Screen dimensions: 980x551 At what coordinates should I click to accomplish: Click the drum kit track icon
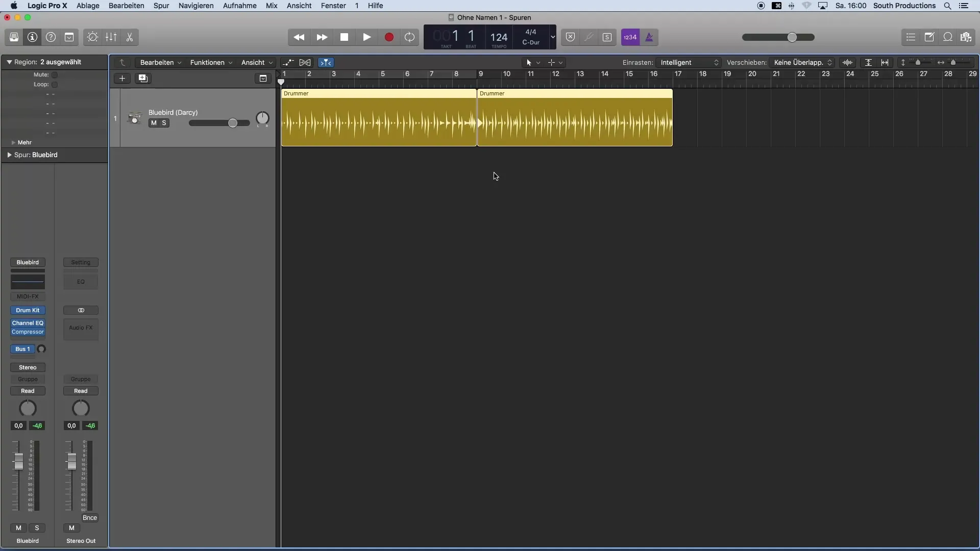pyautogui.click(x=135, y=118)
